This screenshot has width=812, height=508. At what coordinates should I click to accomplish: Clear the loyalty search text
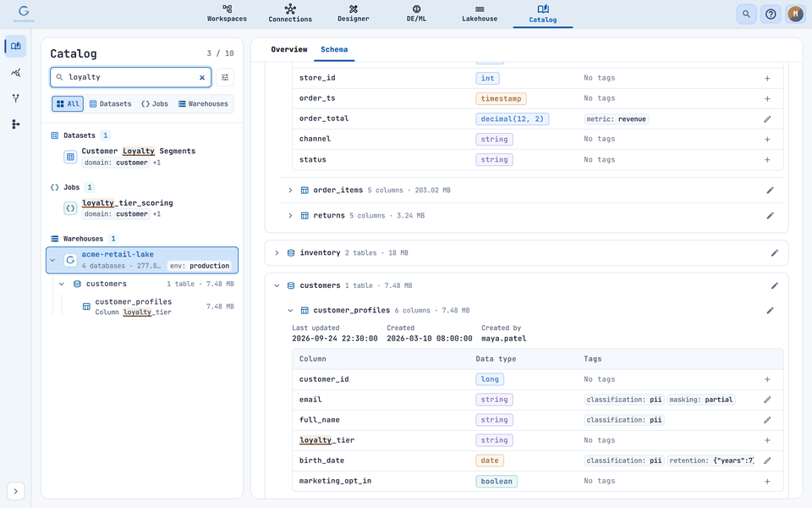[202, 77]
